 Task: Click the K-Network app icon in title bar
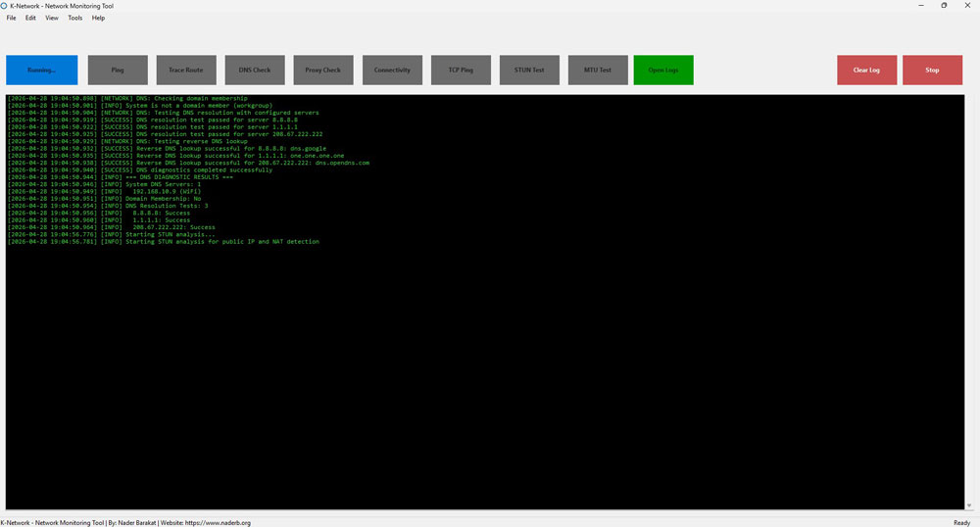click(x=4, y=6)
